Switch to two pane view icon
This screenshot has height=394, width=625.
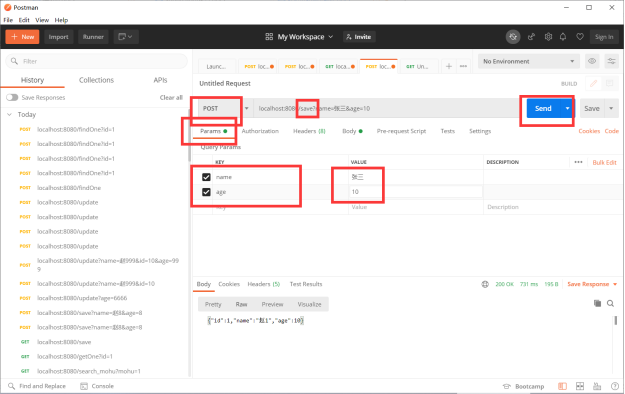coord(580,386)
